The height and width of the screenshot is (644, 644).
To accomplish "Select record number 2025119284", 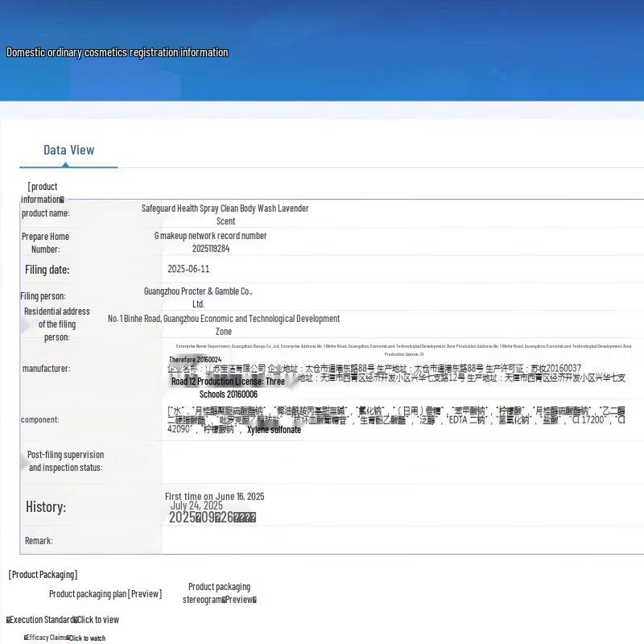I will pyautogui.click(x=211, y=249).
